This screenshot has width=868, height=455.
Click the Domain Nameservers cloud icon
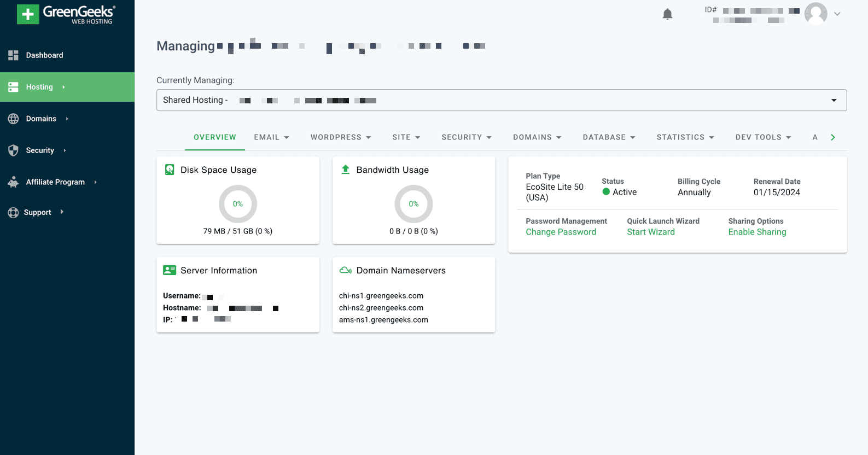coord(346,270)
